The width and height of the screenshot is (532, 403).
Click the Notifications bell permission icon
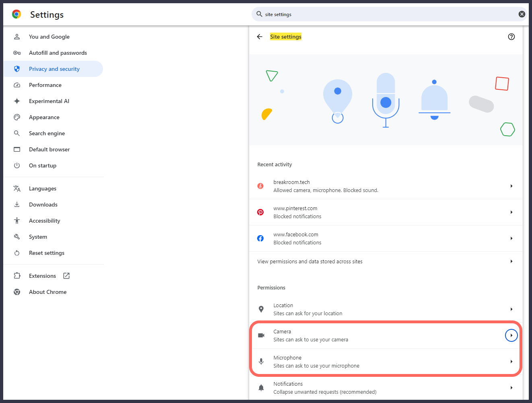(x=261, y=388)
